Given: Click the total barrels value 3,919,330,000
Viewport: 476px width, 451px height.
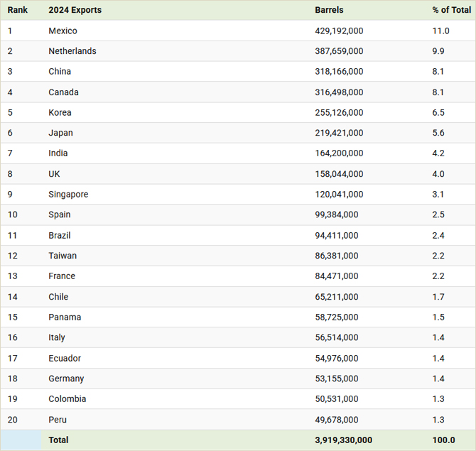Looking at the screenshot, I should point(343,440).
